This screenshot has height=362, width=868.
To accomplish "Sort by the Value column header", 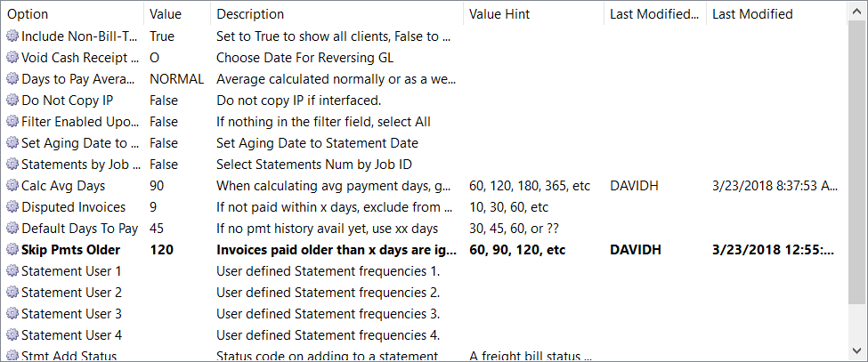I will (176, 14).
